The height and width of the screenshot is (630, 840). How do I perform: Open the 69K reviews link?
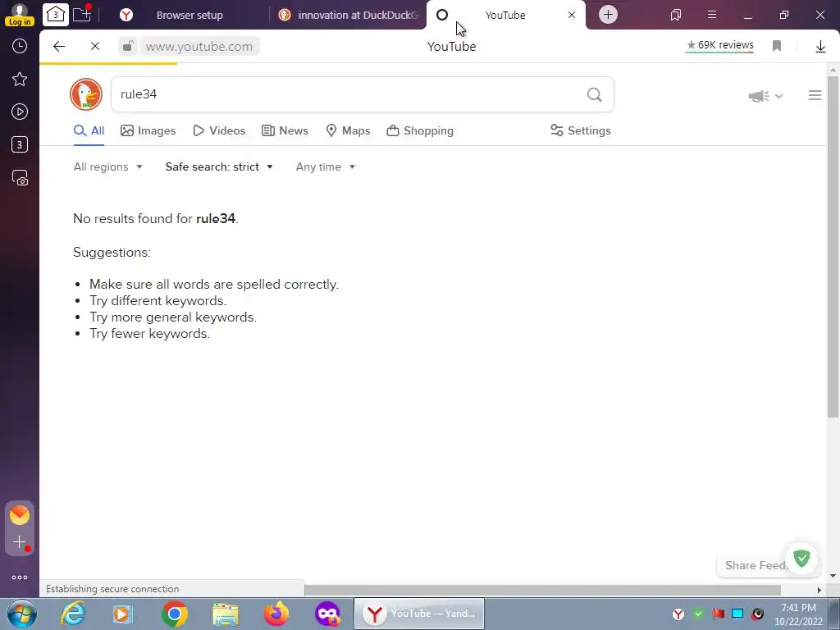[720, 45]
